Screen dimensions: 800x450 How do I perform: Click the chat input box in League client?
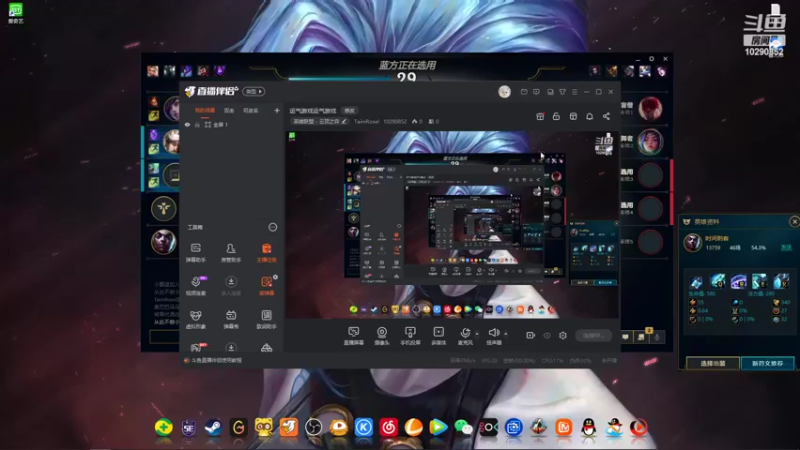(163, 336)
